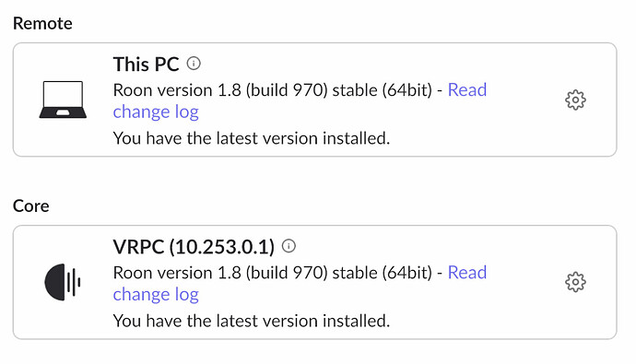636x364 pixels.
Task: Click the Remote section heading
Action: click(x=42, y=24)
